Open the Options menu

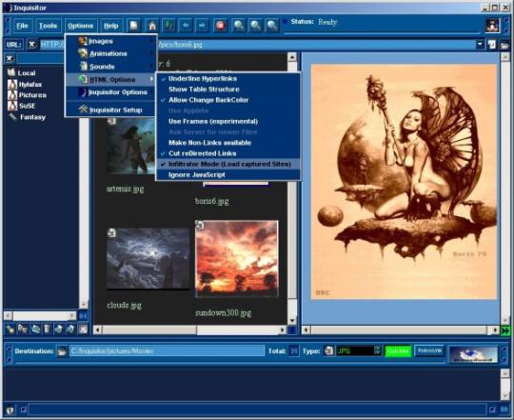[x=81, y=26]
